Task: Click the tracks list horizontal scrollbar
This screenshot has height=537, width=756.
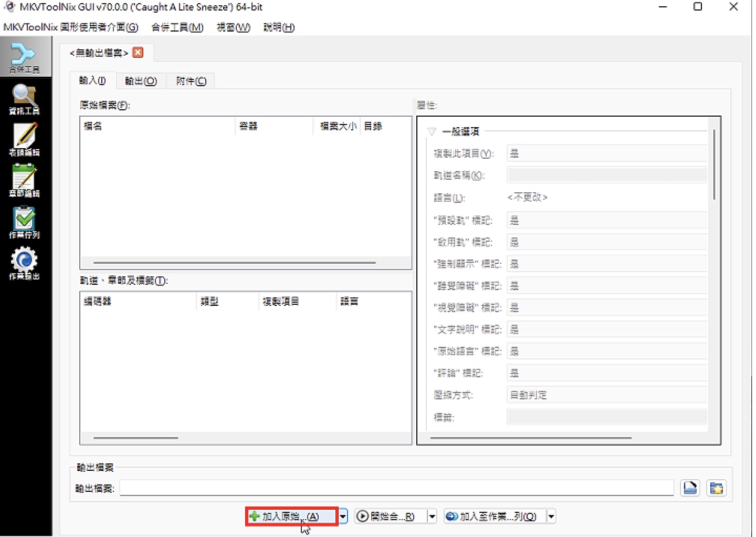Action: [x=136, y=438]
